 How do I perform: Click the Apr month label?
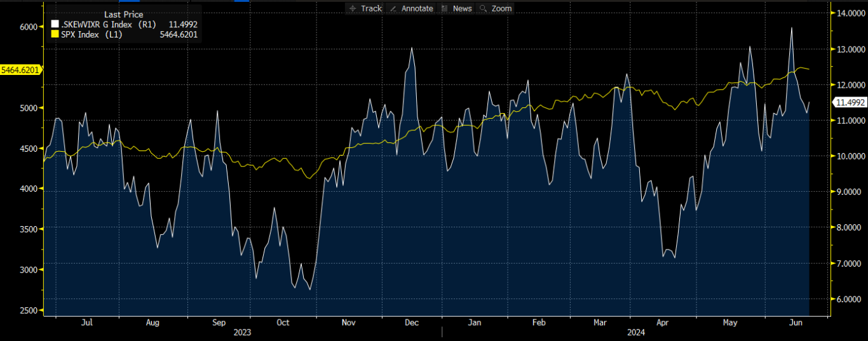click(663, 323)
